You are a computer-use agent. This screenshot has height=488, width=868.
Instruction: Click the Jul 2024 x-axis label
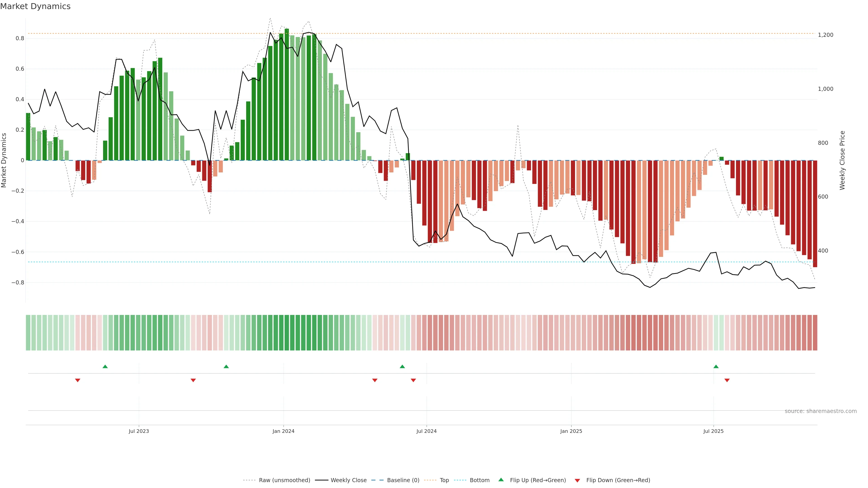coord(426,431)
